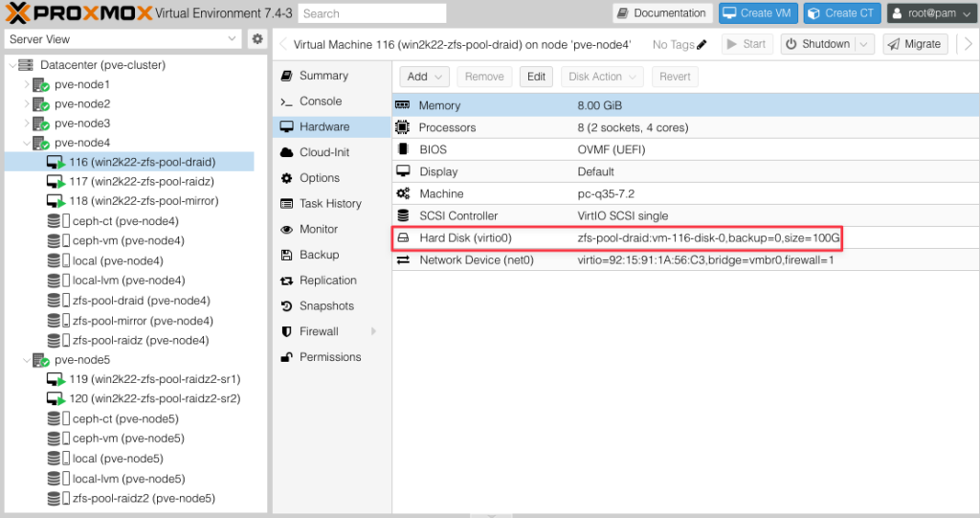Expand the pve-node1 tree node

(26, 84)
